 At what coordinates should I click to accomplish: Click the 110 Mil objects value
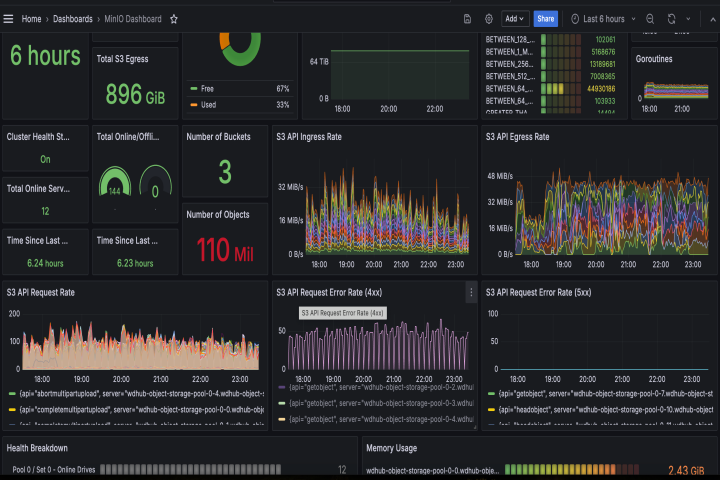coord(225,250)
